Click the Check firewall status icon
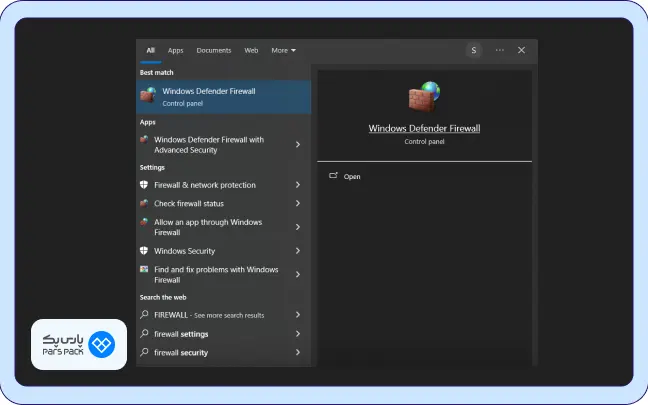This screenshot has height=405, width=648. [x=145, y=203]
